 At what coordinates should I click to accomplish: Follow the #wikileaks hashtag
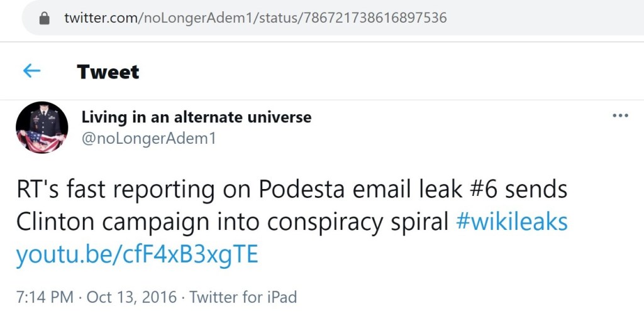tap(511, 222)
